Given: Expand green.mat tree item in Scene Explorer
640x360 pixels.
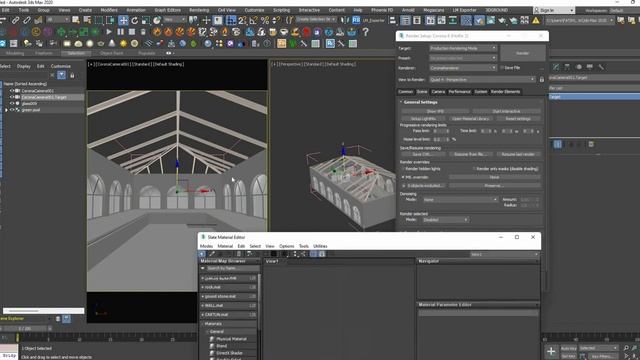Looking at the screenshot, I should click(6, 110).
